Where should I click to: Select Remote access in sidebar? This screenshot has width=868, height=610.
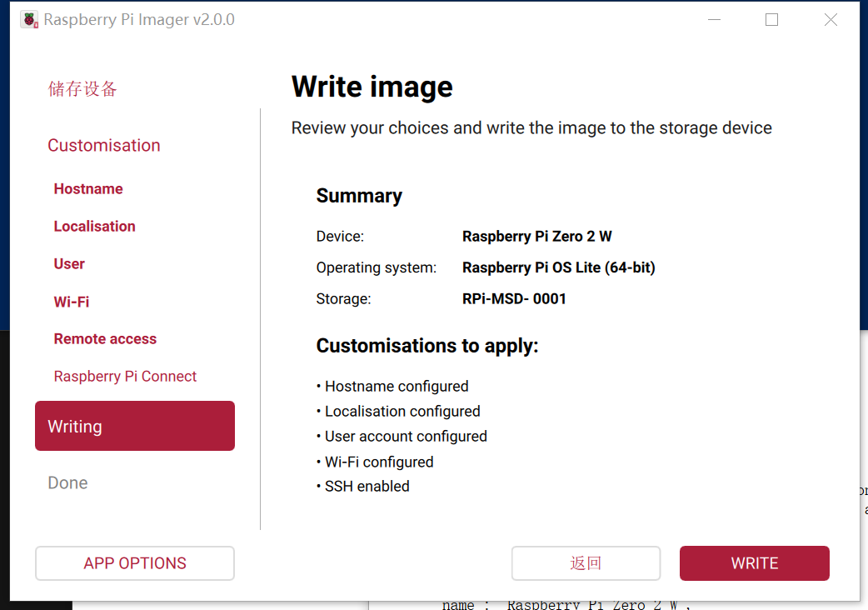coord(105,339)
